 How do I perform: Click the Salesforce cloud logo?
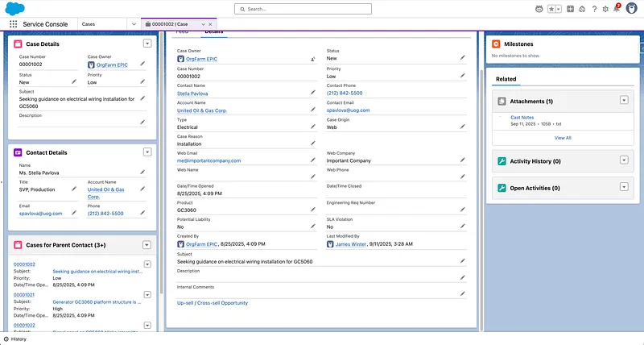14,8
